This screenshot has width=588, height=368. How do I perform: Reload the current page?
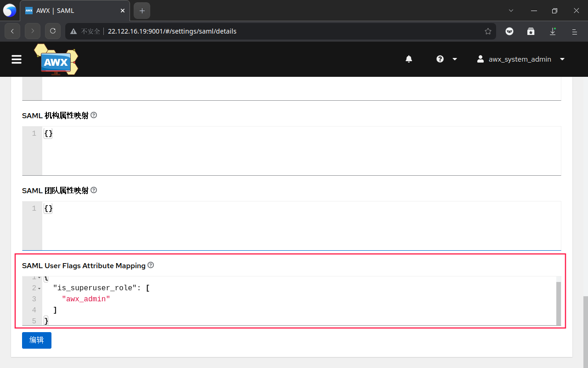click(x=53, y=31)
